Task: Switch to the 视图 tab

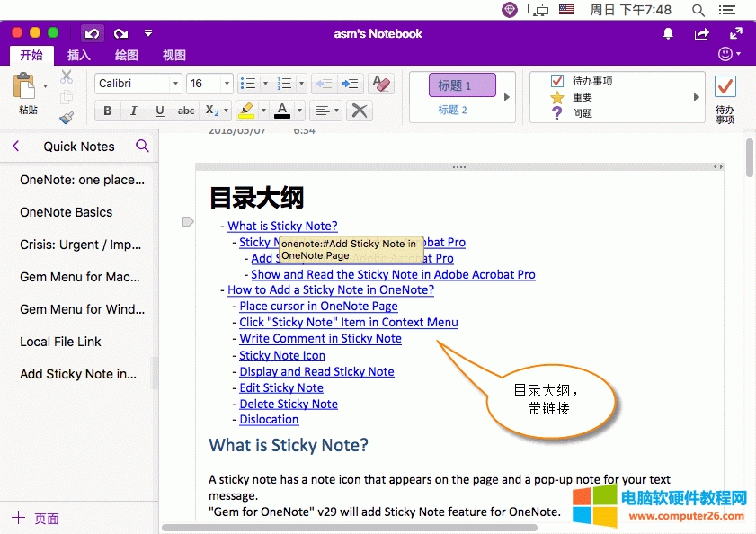Action: pos(174,56)
